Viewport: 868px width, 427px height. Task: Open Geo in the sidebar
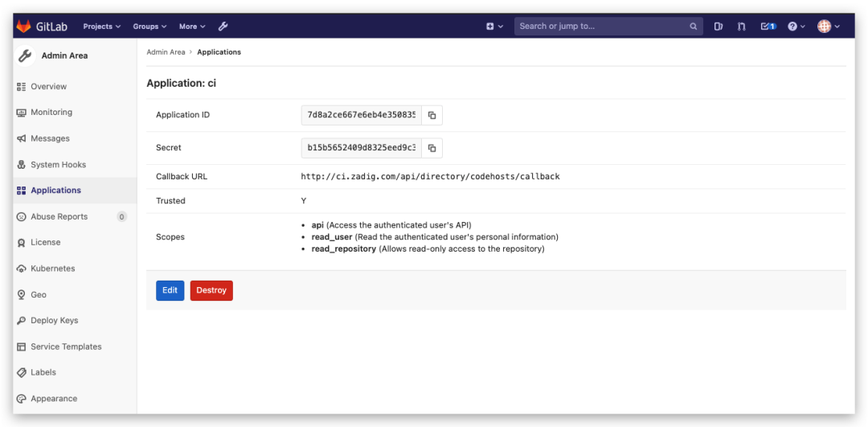click(75, 294)
